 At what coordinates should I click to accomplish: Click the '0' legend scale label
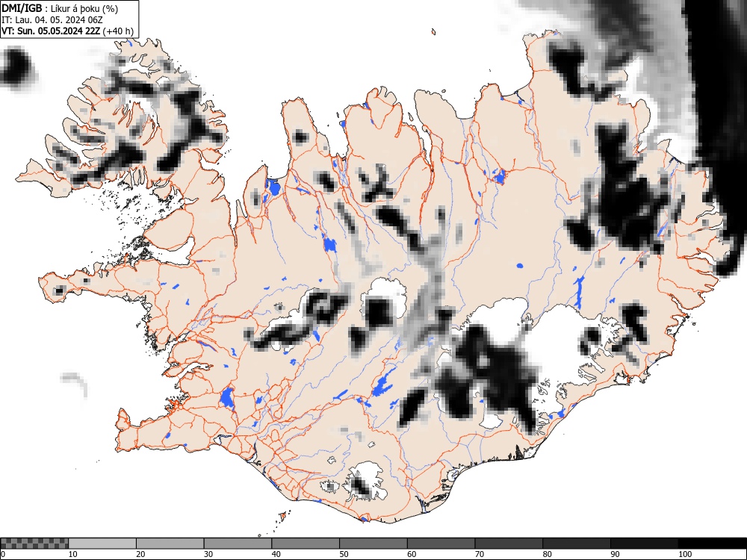click(3, 554)
